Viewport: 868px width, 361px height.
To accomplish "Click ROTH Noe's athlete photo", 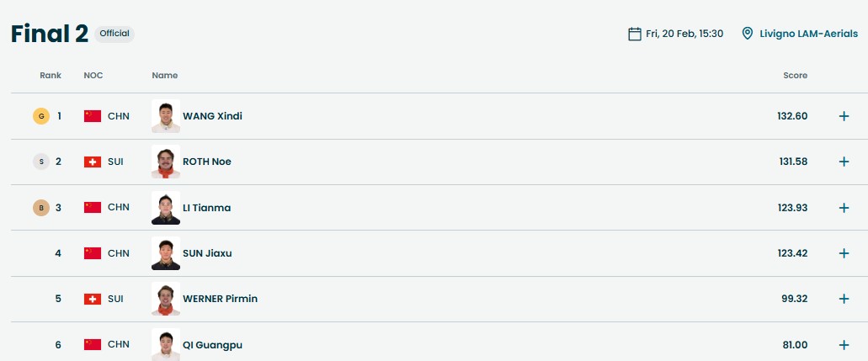I will pos(166,162).
